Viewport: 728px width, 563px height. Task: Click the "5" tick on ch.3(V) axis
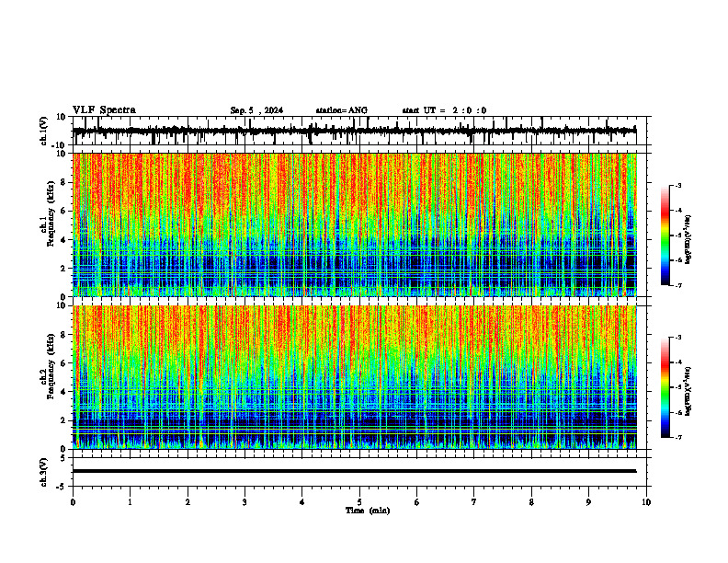tap(64, 458)
